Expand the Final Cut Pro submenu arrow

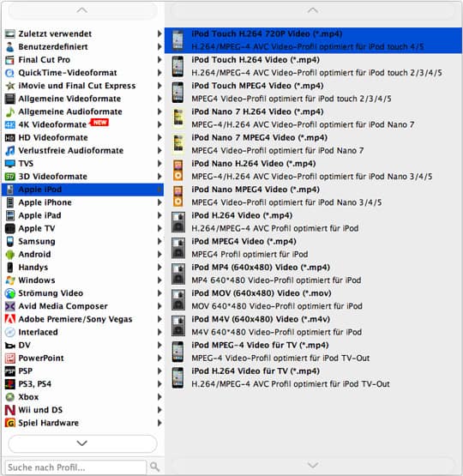pos(159,60)
